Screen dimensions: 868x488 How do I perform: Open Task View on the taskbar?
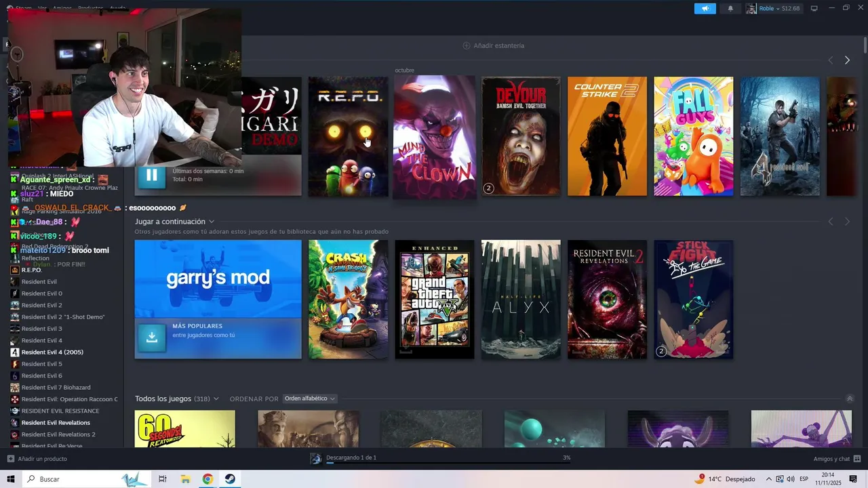[x=163, y=479]
